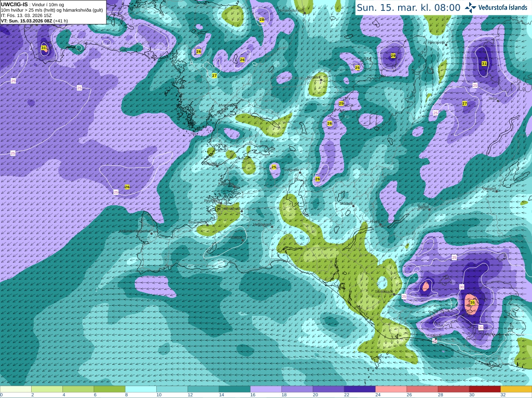Click the Skálholt station label
The width and height of the screenshot is (532, 398).
tap(346, 204)
